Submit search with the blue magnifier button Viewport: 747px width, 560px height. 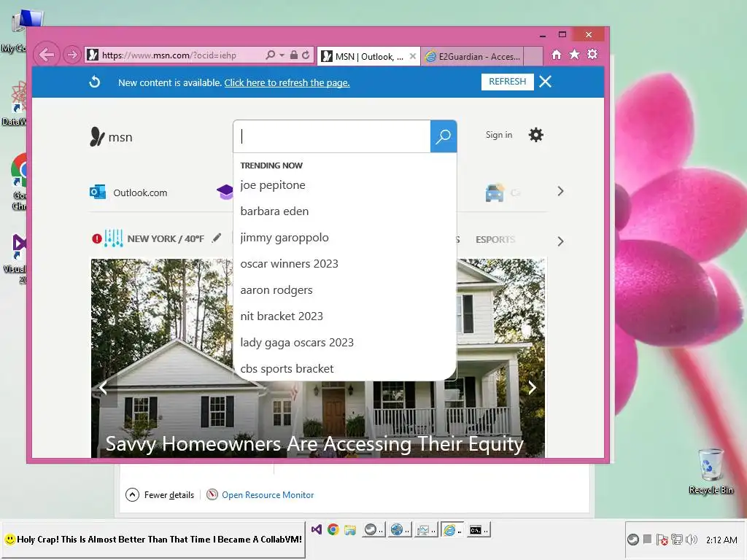(x=444, y=136)
